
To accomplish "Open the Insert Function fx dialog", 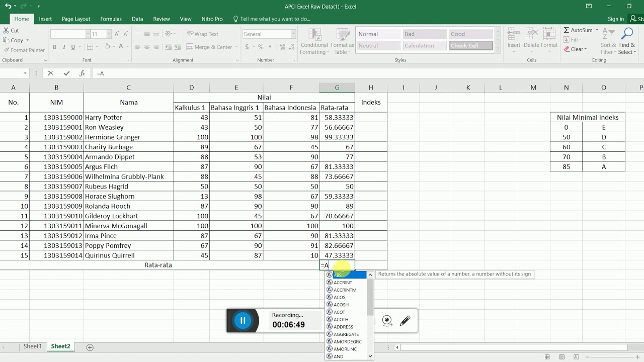I will [x=82, y=73].
